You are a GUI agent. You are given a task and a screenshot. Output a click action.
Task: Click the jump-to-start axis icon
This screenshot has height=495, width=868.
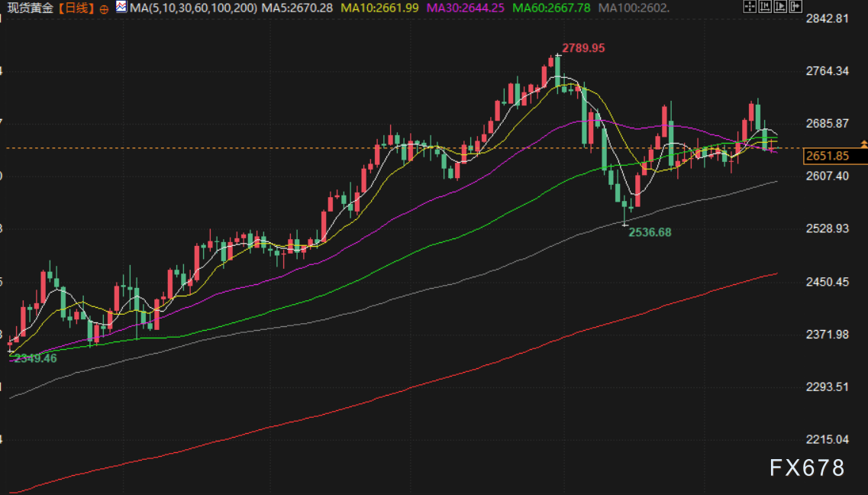pyautogui.click(x=765, y=7)
